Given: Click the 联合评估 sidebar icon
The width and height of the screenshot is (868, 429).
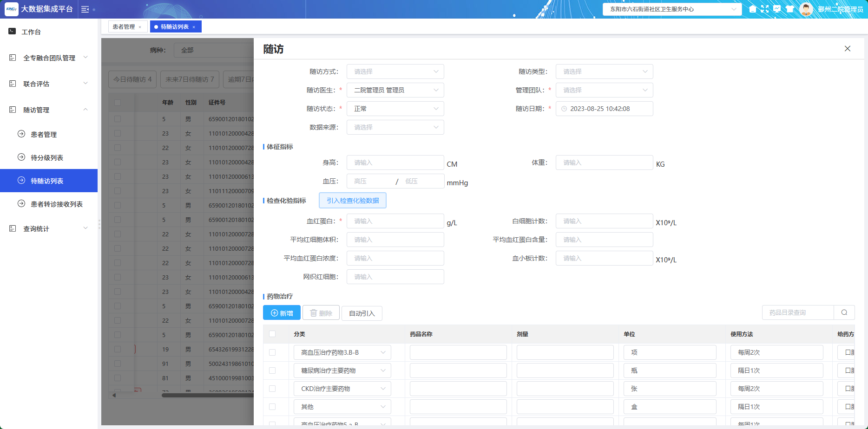Looking at the screenshot, I should click(x=13, y=84).
